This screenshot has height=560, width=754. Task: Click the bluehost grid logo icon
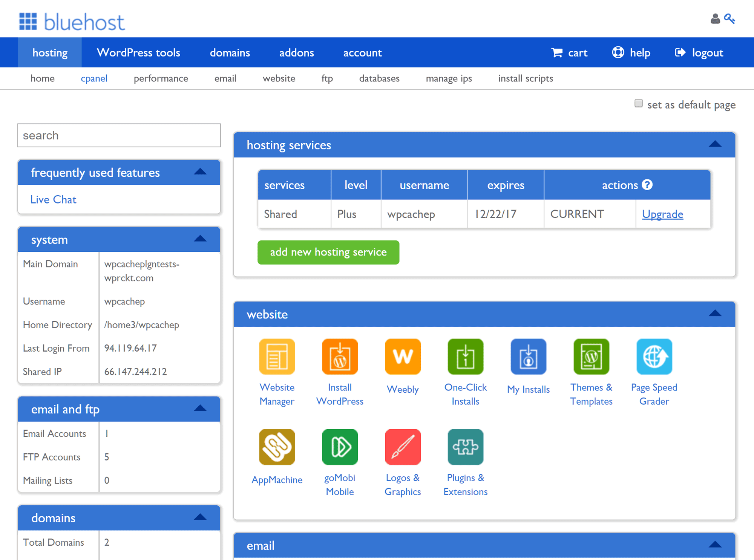coord(28,21)
